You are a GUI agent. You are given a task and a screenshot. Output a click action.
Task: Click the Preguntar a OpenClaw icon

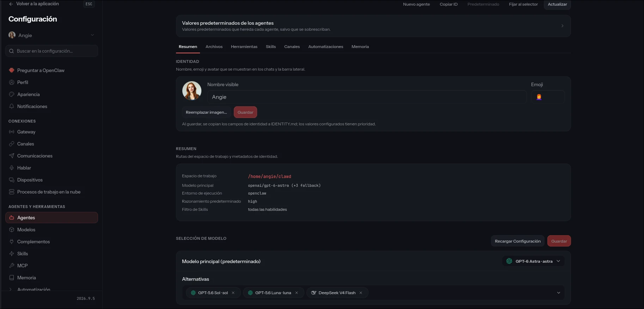12,70
